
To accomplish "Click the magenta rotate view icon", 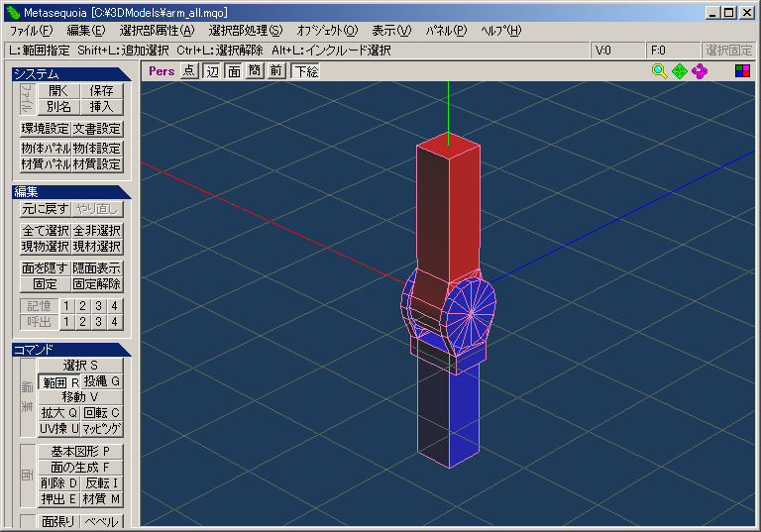I will click(700, 71).
